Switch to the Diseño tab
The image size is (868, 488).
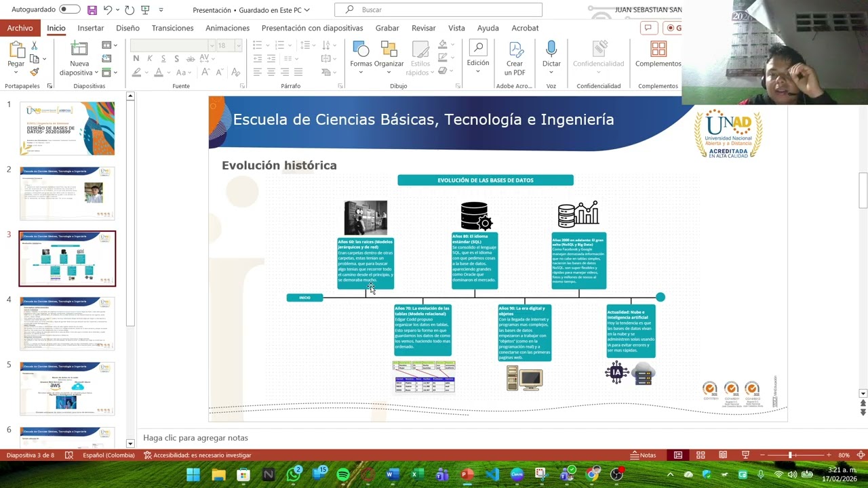pyautogui.click(x=127, y=28)
